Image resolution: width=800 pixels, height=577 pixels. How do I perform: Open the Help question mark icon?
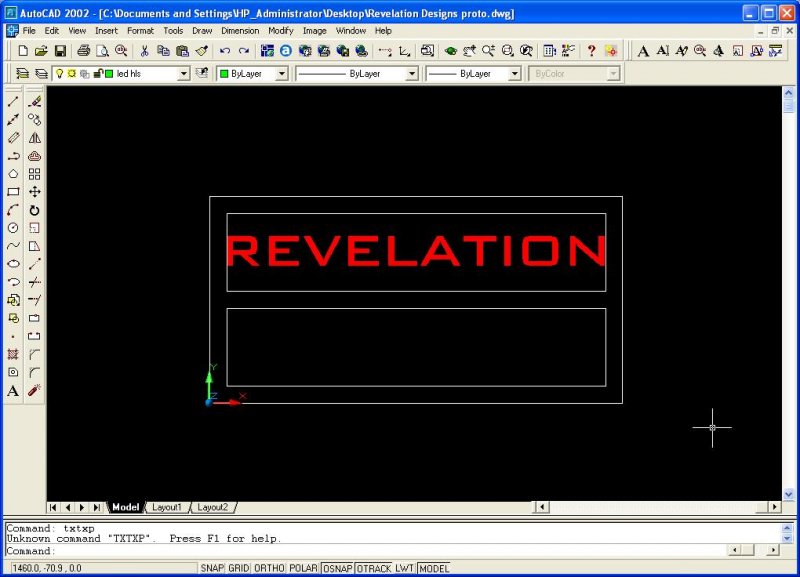coord(591,51)
